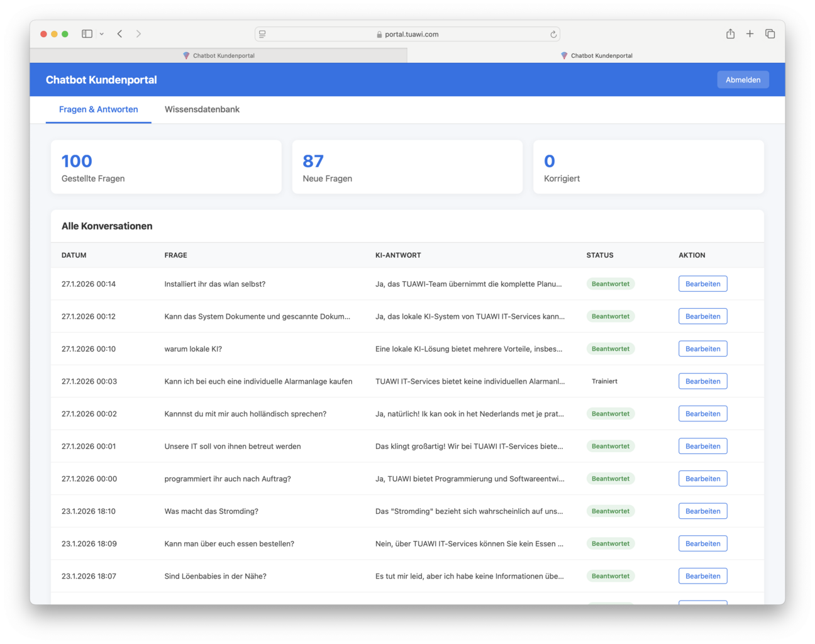The image size is (815, 644).
Task: Show the tab overview icon
Action: [x=770, y=34]
